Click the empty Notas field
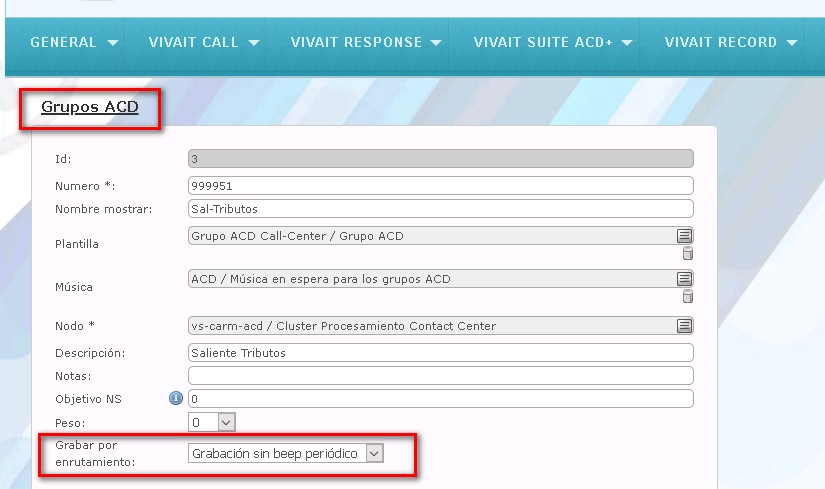 coord(440,376)
